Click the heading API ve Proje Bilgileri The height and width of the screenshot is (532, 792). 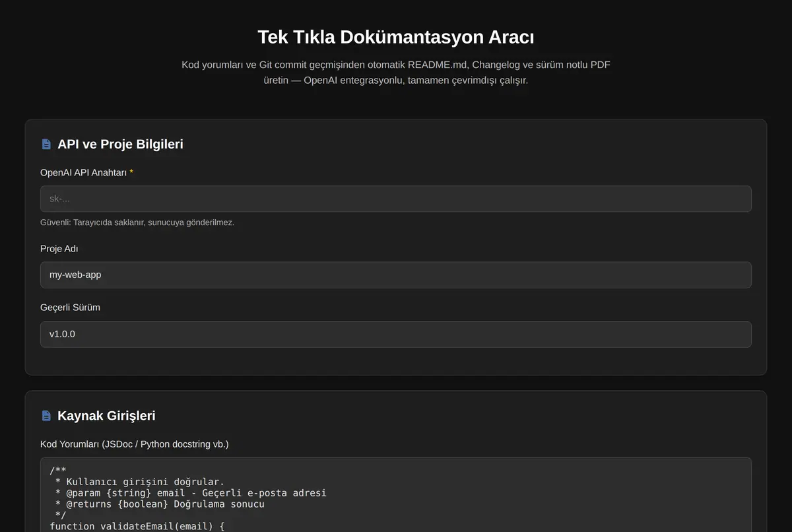pos(120,144)
